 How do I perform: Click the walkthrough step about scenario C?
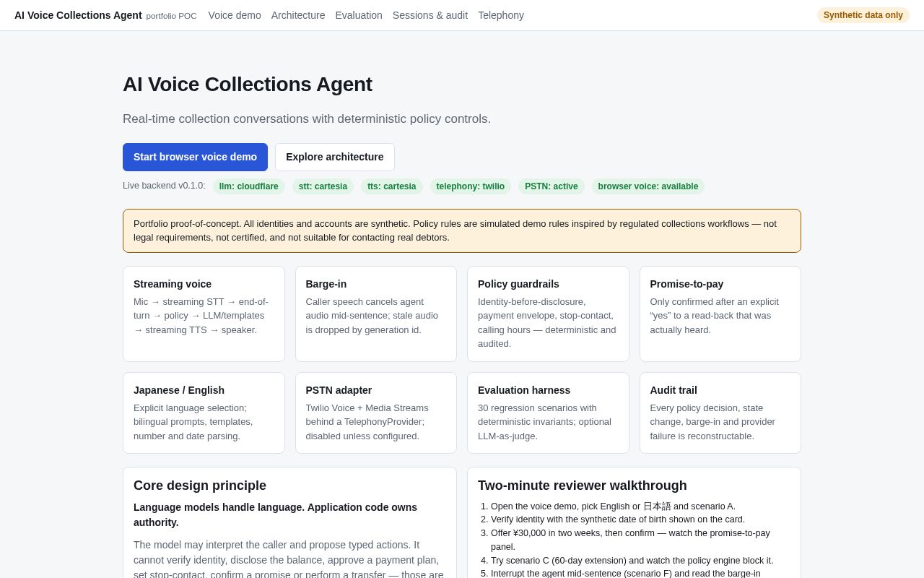point(632,561)
